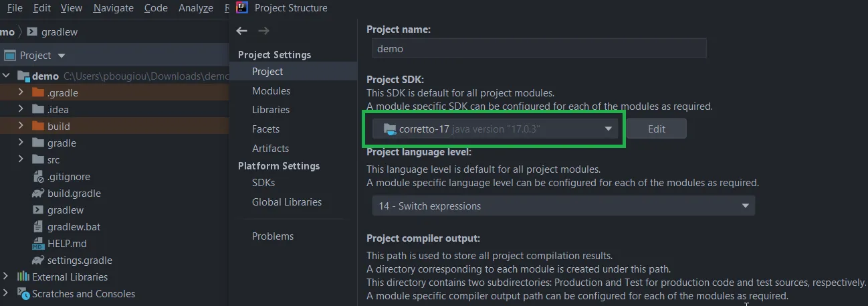Collapse the demo project root
Image resolution: width=868 pixels, height=306 pixels.
[7, 76]
